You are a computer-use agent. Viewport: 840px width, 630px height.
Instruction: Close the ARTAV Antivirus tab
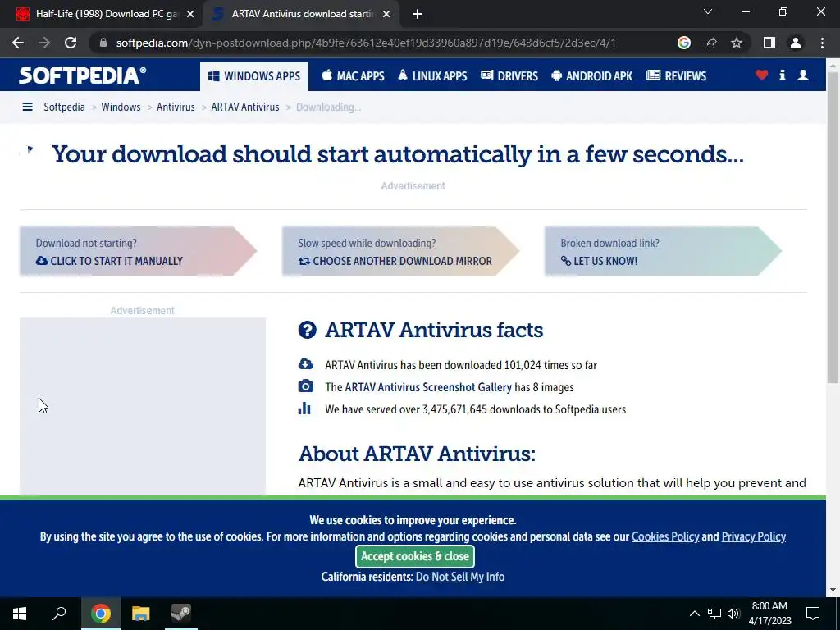tap(386, 14)
